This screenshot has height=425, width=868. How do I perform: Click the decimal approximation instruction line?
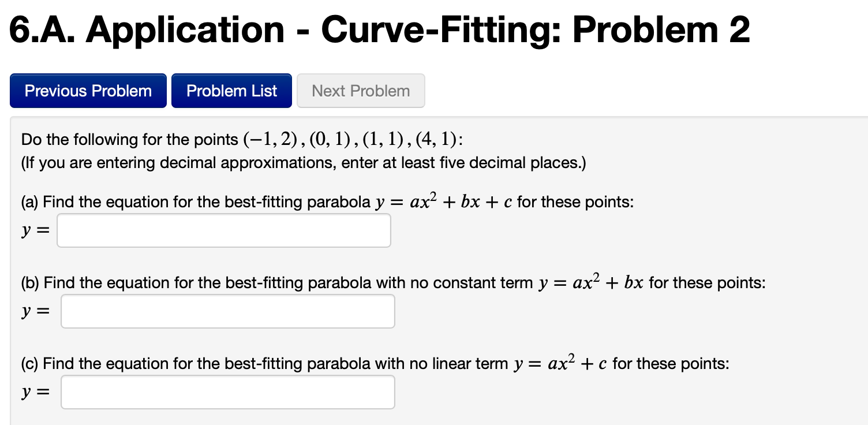[x=303, y=163]
